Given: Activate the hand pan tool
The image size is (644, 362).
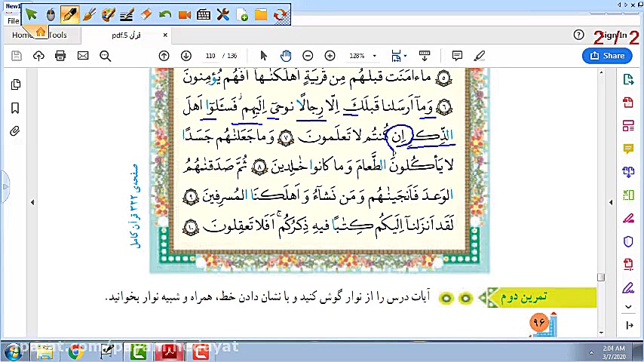Looking at the screenshot, I should (286, 56).
